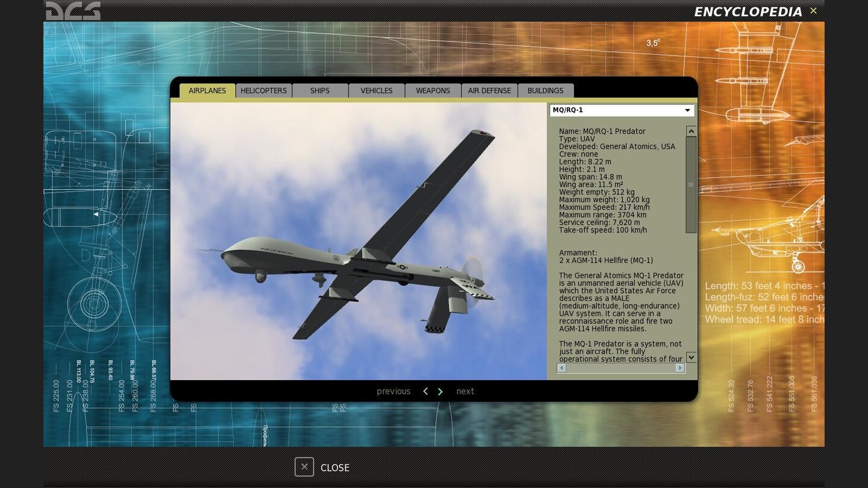Click the '2 x AGM-114 Hellfire (MQ-1)' line
The width and height of the screenshot is (868, 488).
tap(606, 260)
